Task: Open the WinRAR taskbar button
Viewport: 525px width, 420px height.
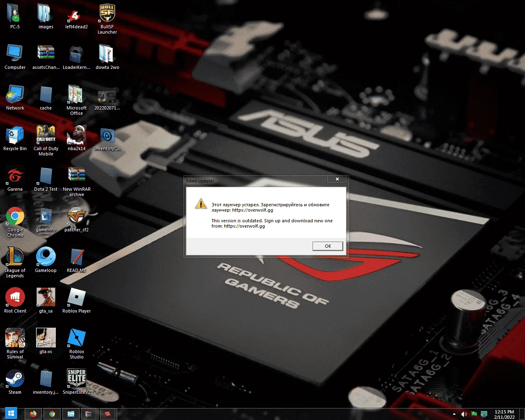Action: click(x=89, y=414)
